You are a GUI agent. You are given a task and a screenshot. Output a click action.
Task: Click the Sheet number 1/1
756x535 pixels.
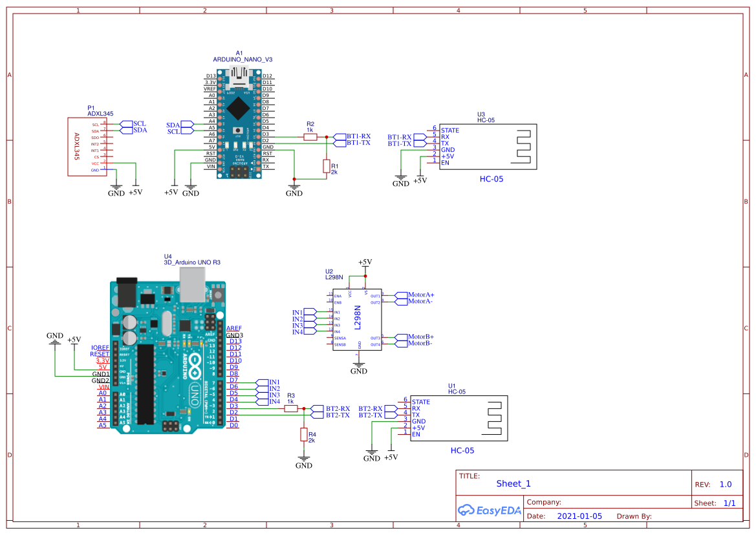729,503
